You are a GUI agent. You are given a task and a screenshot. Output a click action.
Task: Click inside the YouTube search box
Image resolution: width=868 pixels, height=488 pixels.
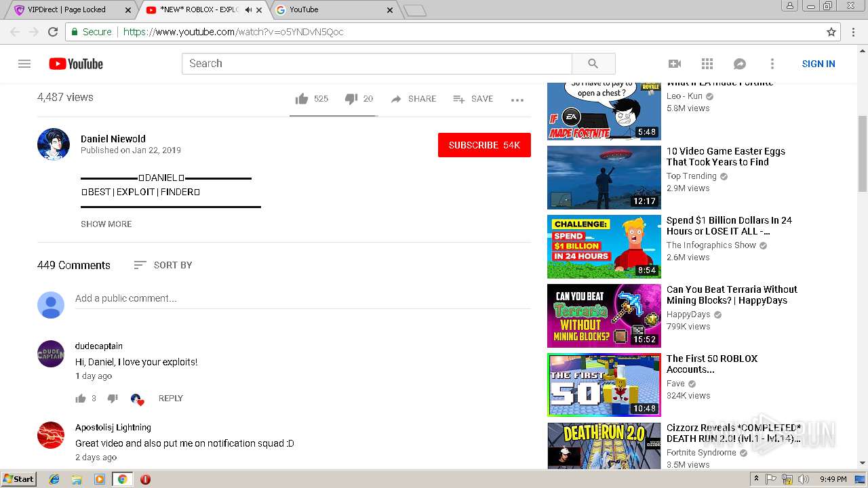pos(377,64)
